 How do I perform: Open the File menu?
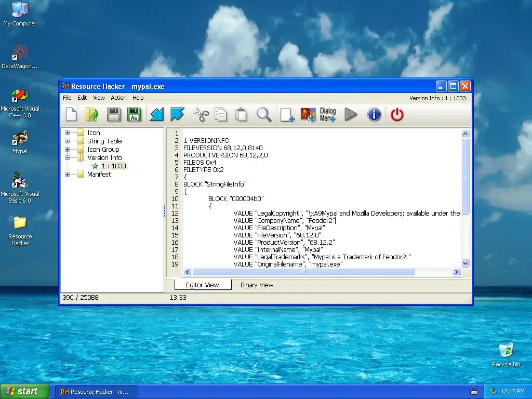pyautogui.click(x=67, y=98)
